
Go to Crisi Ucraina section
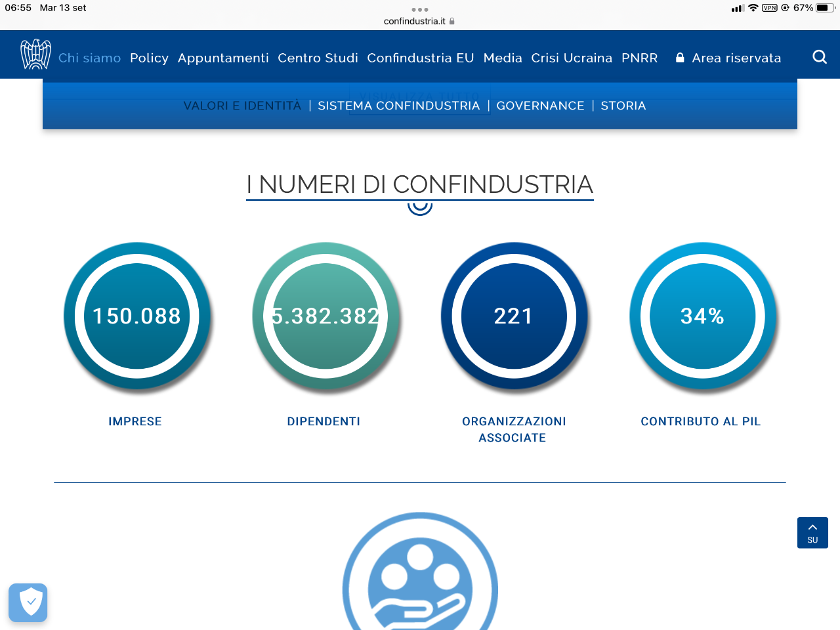[x=572, y=58]
